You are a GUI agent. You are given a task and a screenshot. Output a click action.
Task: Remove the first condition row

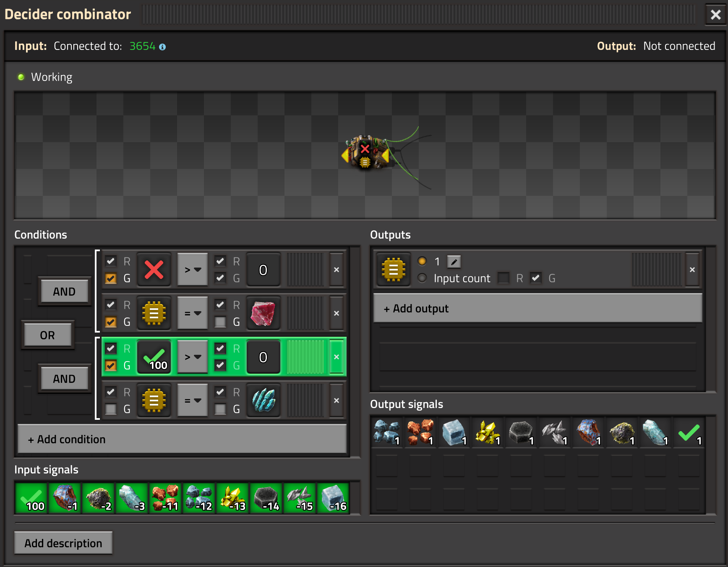point(337,270)
